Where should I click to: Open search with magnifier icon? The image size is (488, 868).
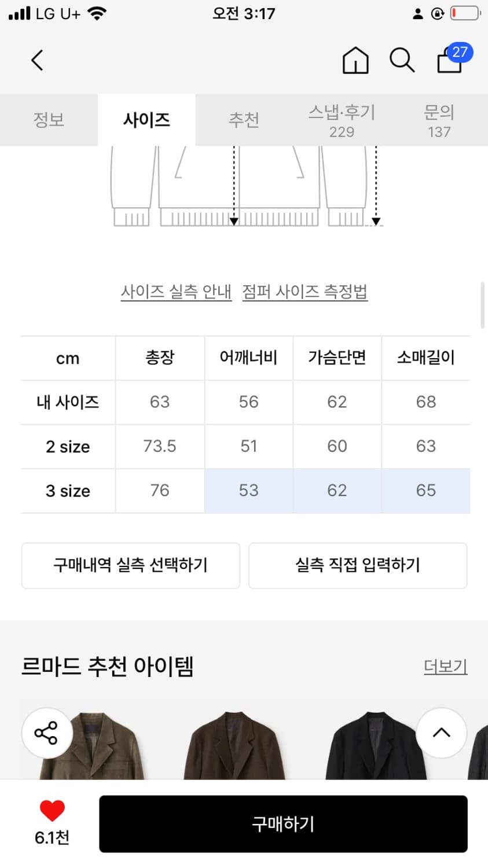coord(402,60)
